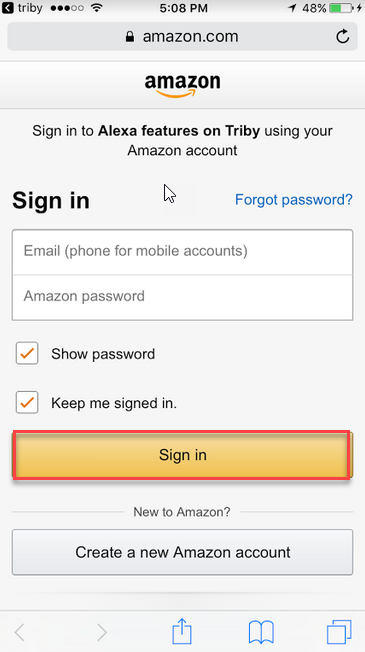Click the yellow Sign in button
The height and width of the screenshot is (652, 365).
coord(182,455)
